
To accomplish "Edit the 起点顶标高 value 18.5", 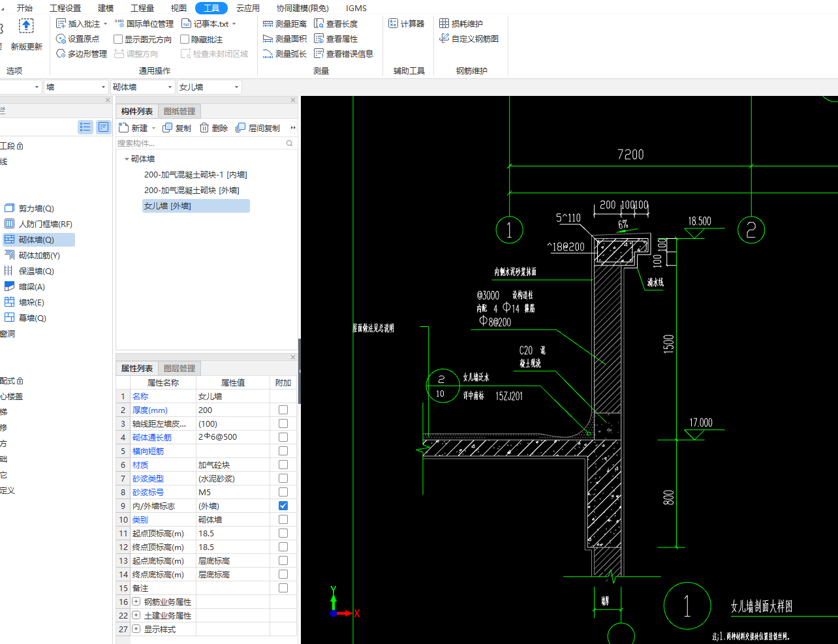I will pos(233,533).
